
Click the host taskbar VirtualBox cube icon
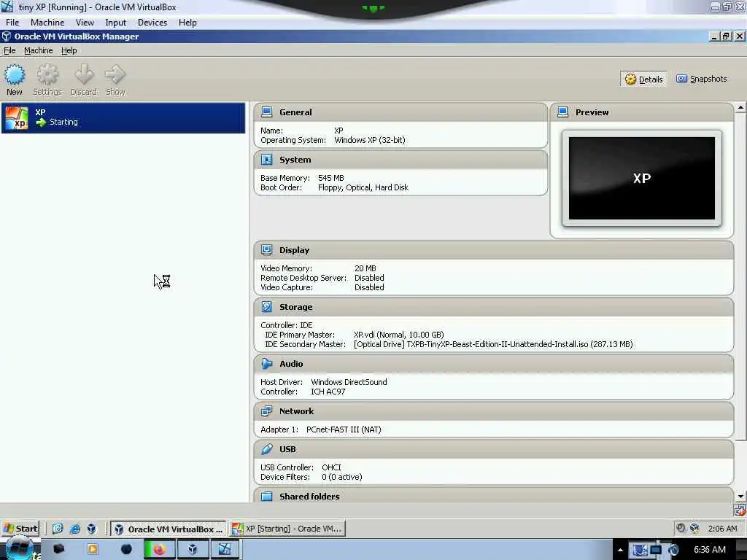pos(193,550)
